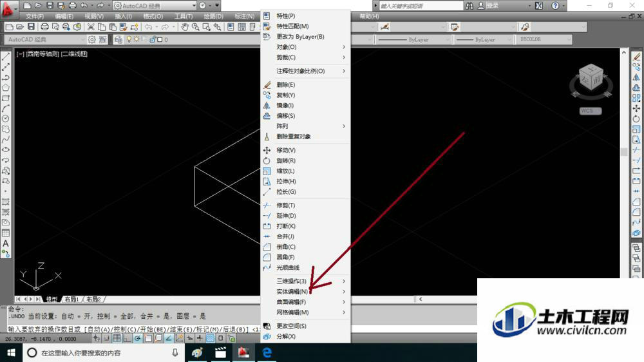Toggle Object Snap Tracking in status bar
Screen dimensions: 644x362
(x=168, y=339)
